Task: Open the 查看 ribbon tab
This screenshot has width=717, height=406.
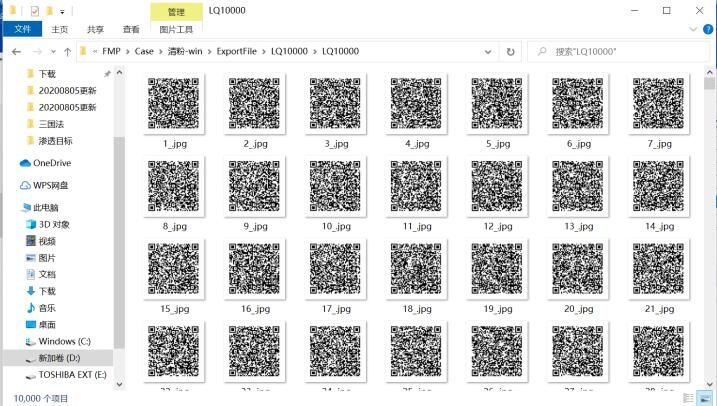Action: (131, 30)
